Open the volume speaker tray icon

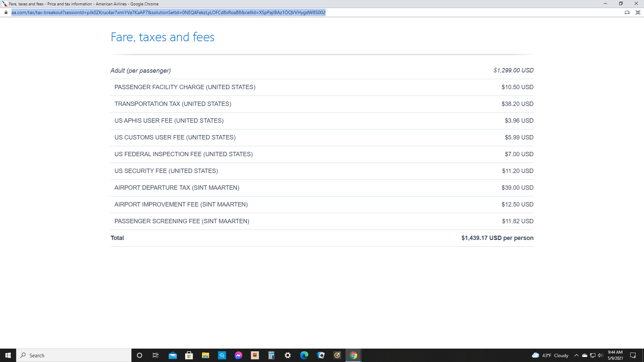point(600,355)
